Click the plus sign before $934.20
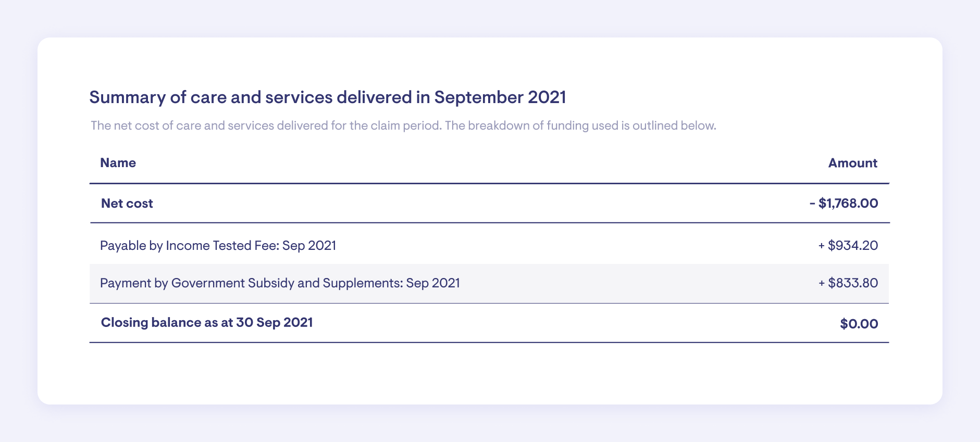 (x=822, y=245)
